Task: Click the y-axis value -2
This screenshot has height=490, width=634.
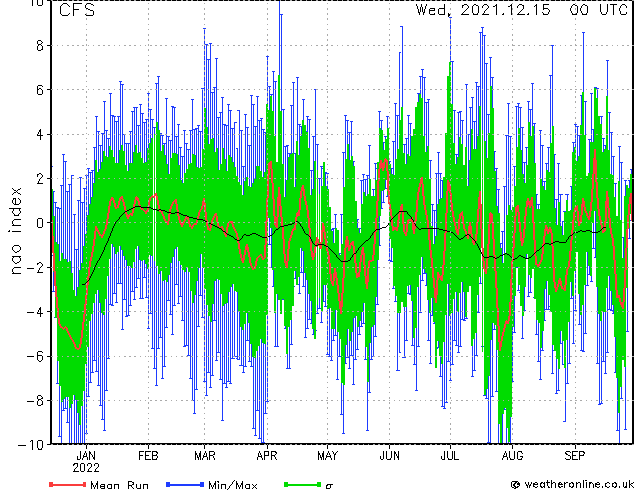Action: 35,268
